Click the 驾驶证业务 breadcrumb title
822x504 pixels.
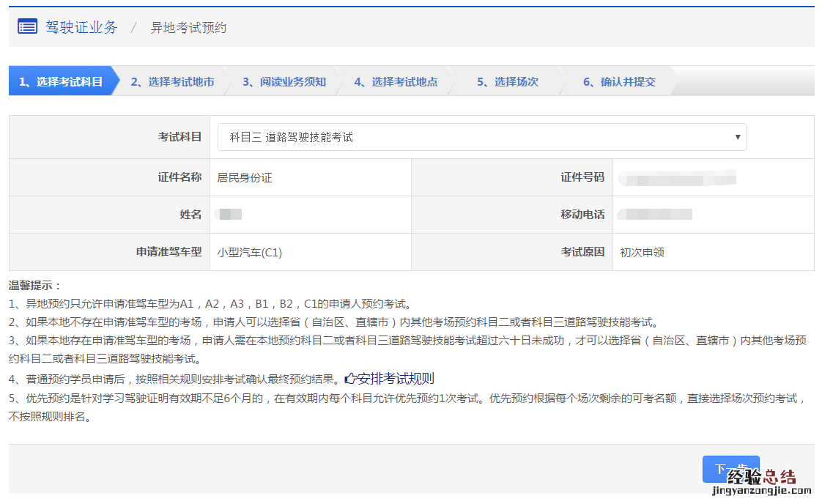click(81, 27)
